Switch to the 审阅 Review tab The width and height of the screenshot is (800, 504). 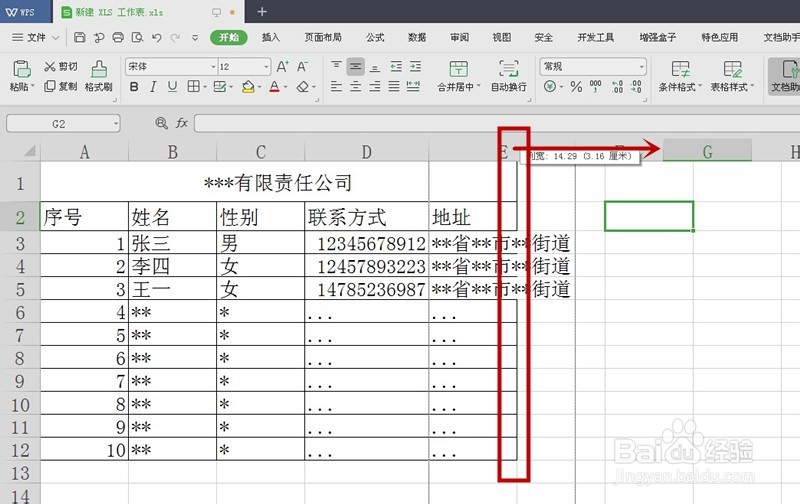coord(459,37)
